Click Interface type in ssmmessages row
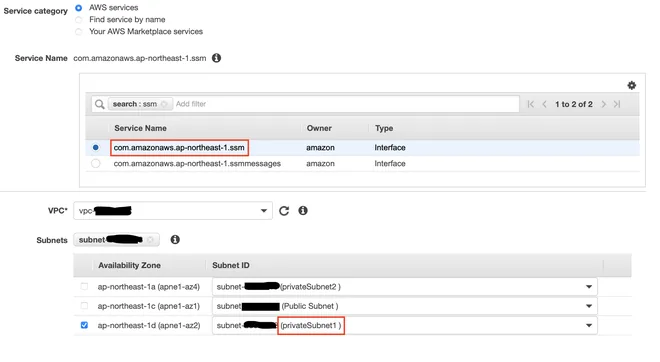The image size is (660, 362). click(390, 163)
